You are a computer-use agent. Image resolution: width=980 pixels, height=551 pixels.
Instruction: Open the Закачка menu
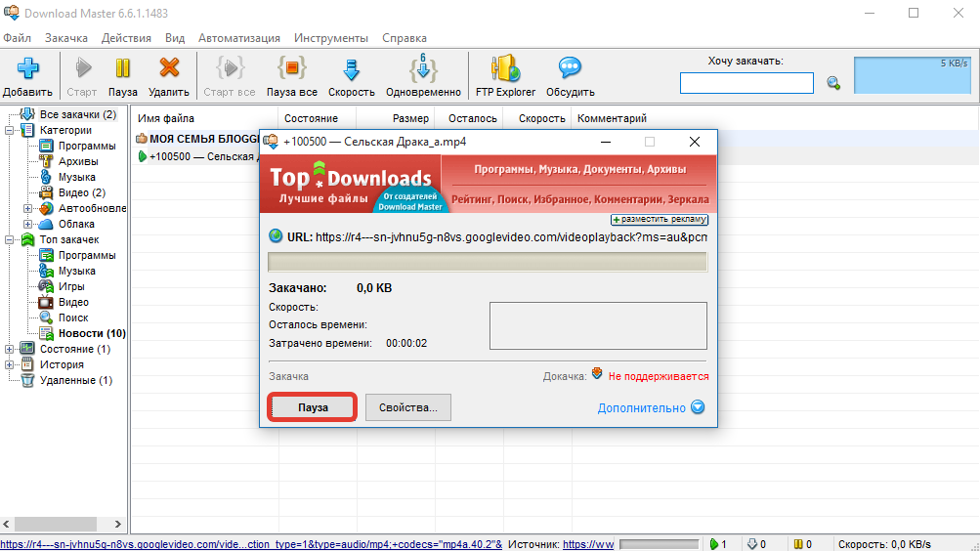coord(66,38)
